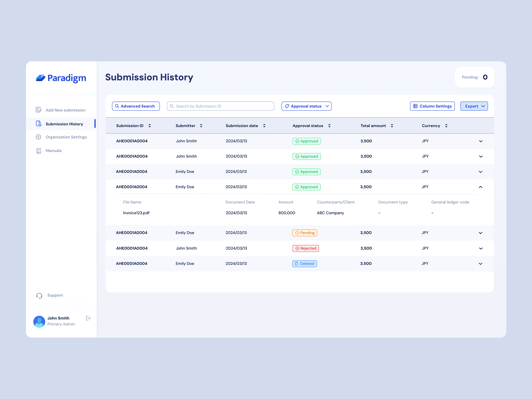Click the Search by Submission ID field
Image resolution: width=532 pixels, height=399 pixels.
coord(221,106)
